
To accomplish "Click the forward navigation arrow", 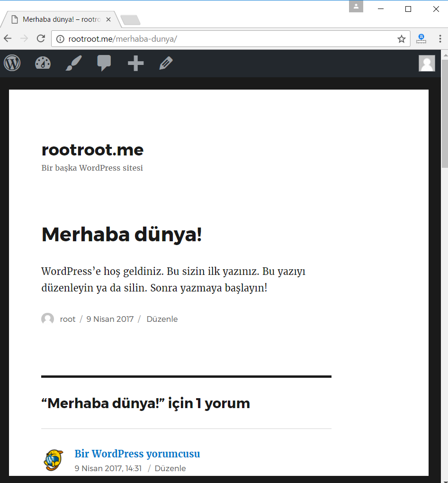I will [x=24, y=38].
